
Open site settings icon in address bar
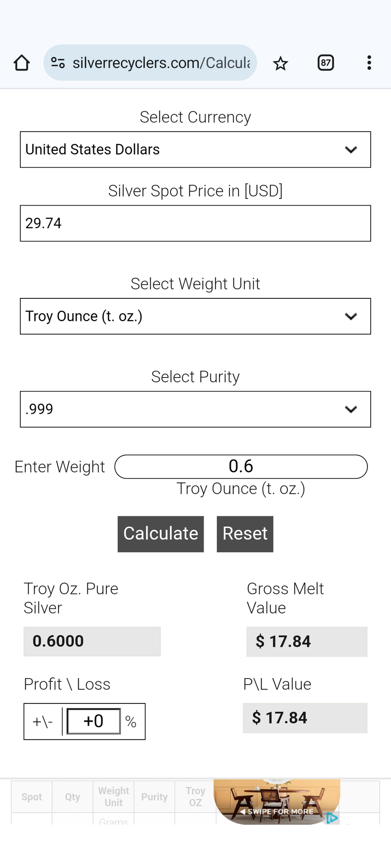click(58, 63)
